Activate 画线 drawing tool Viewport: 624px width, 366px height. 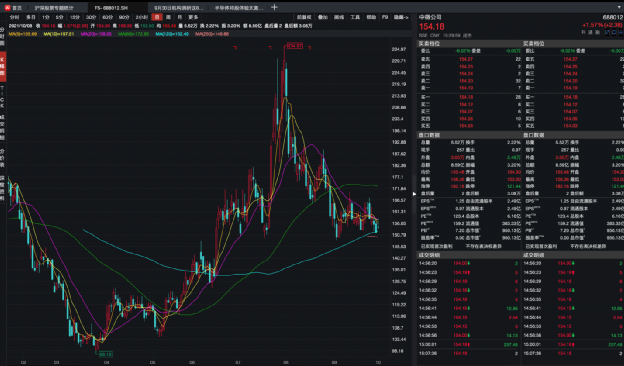[339, 17]
